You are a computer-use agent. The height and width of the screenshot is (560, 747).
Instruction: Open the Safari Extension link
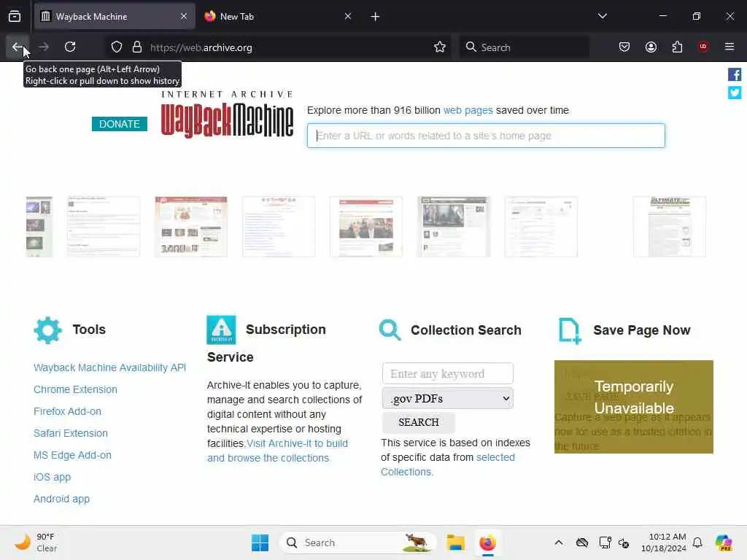click(x=71, y=433)
